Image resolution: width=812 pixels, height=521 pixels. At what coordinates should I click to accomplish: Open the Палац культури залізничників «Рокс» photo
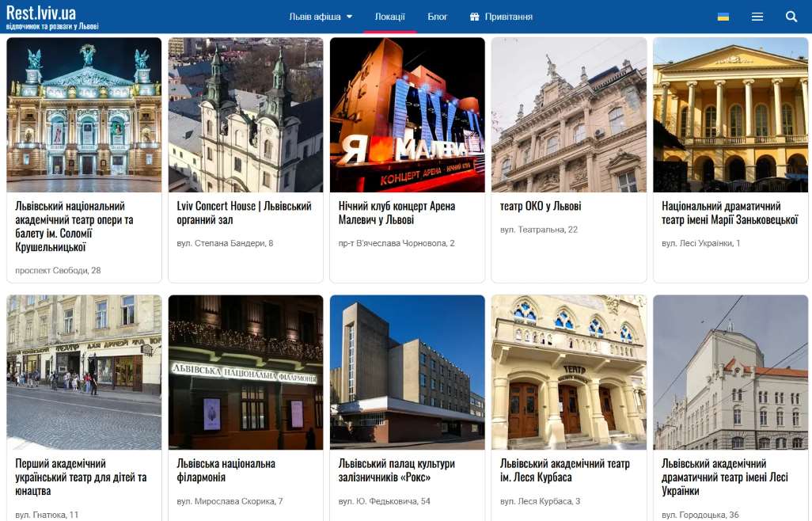(407, 372)
